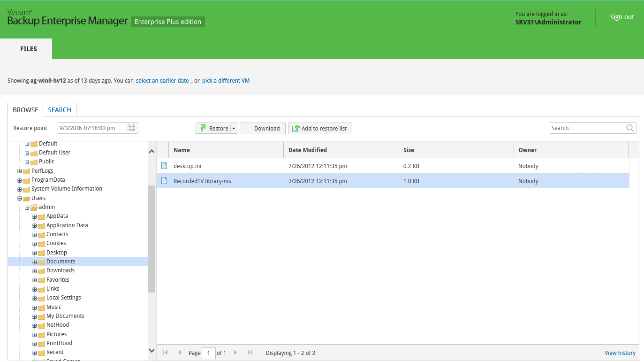This screenshot has height=362, width=644.
Task: Click the RecordedTV.library-ms file icon
Action: (164, 181)
